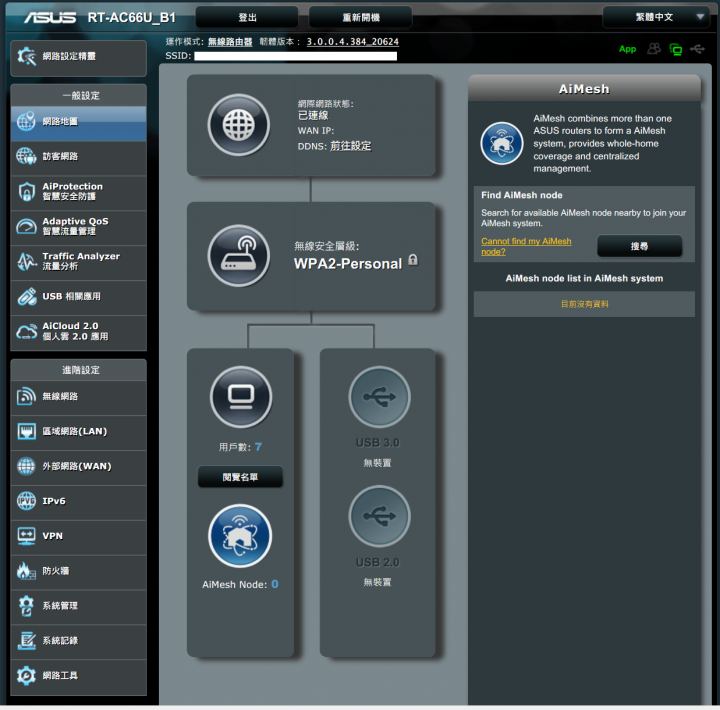Click the Network Map globe icon in sidebar
The width and height of the screenshot is (720, 710).
tap(26, 121)
